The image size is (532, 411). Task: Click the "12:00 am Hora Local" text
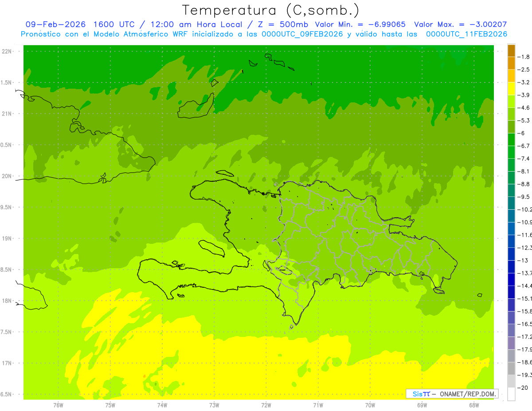click(x=196, y=25)
